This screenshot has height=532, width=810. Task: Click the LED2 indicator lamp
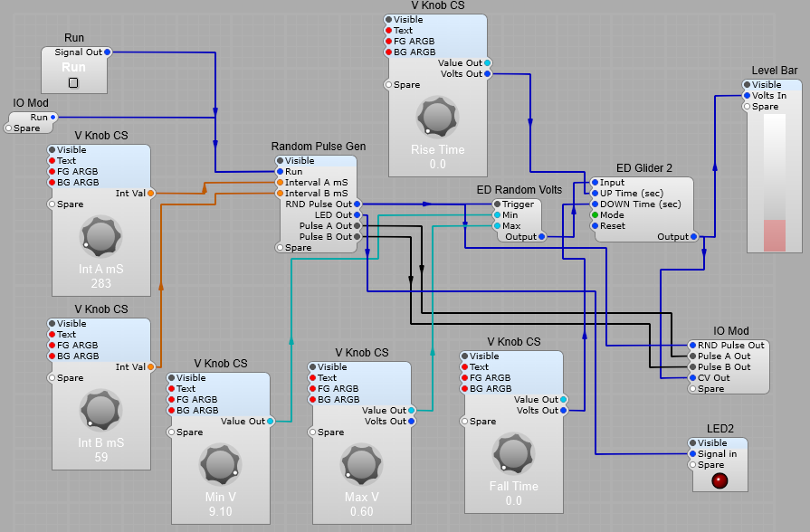pyautogui.click(x=719, y=480)
